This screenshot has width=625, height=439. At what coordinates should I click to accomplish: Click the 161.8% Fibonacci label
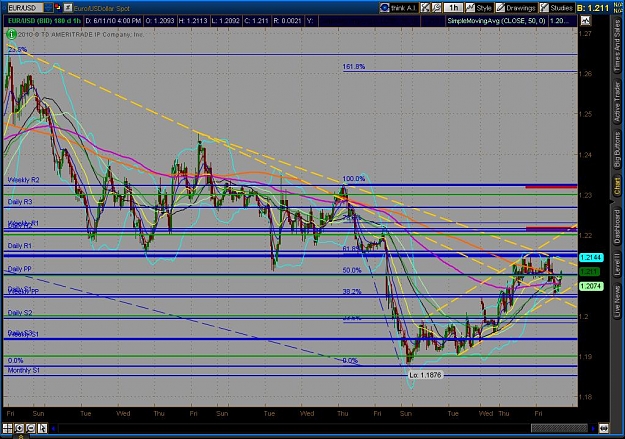354,67
